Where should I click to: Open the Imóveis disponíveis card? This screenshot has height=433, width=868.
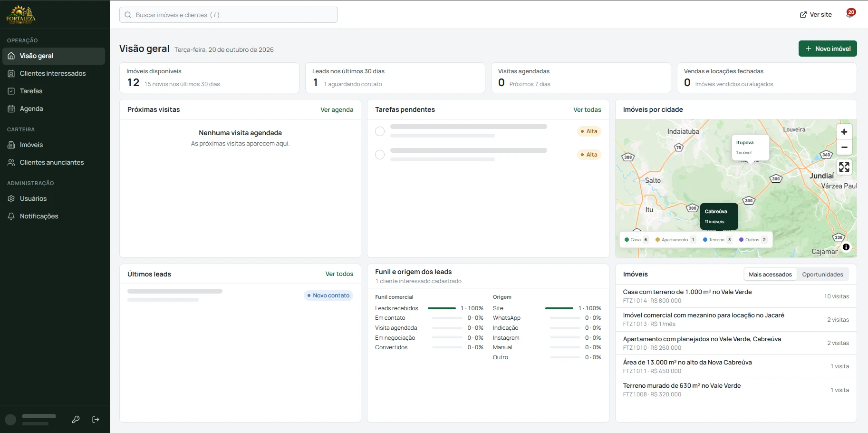[209, 78]
